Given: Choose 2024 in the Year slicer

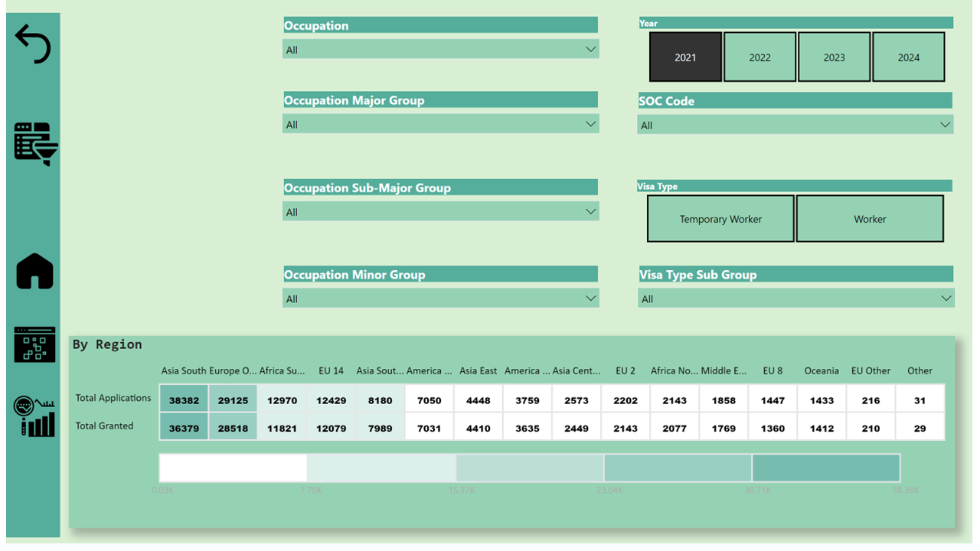Looking at the screenshot, I should 908,57.
